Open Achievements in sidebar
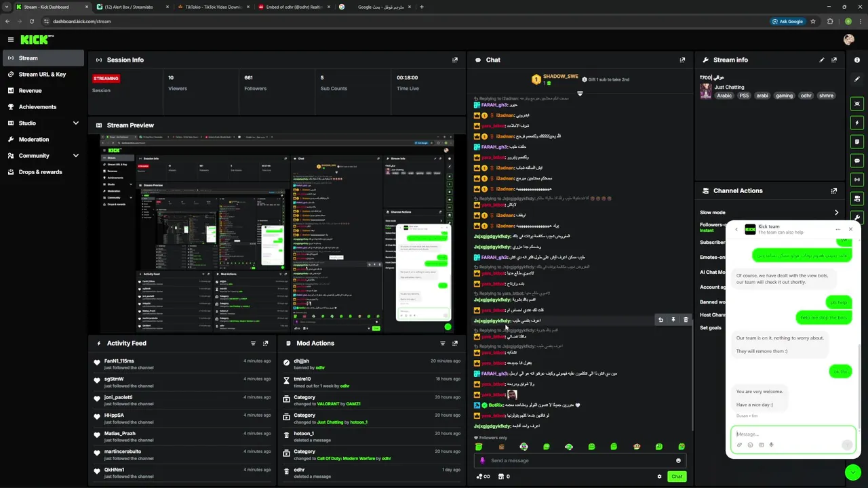 [x=43, y=107]
